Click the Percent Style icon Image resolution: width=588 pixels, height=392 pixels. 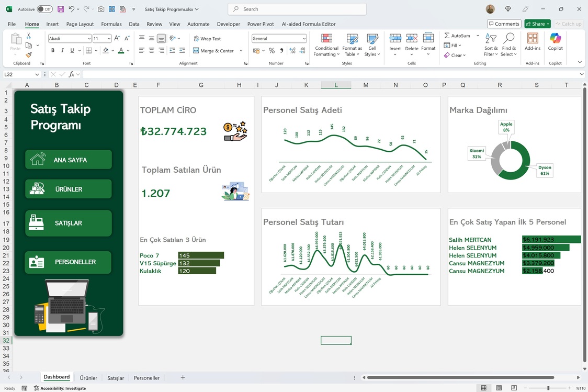click(x=272, y=51)
